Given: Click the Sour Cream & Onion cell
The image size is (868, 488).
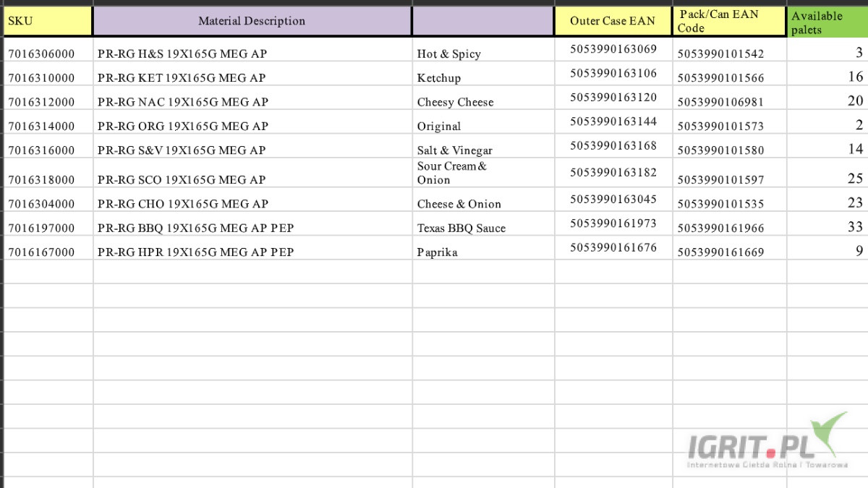Looking at the screenshot, I should tap(452, 173).
